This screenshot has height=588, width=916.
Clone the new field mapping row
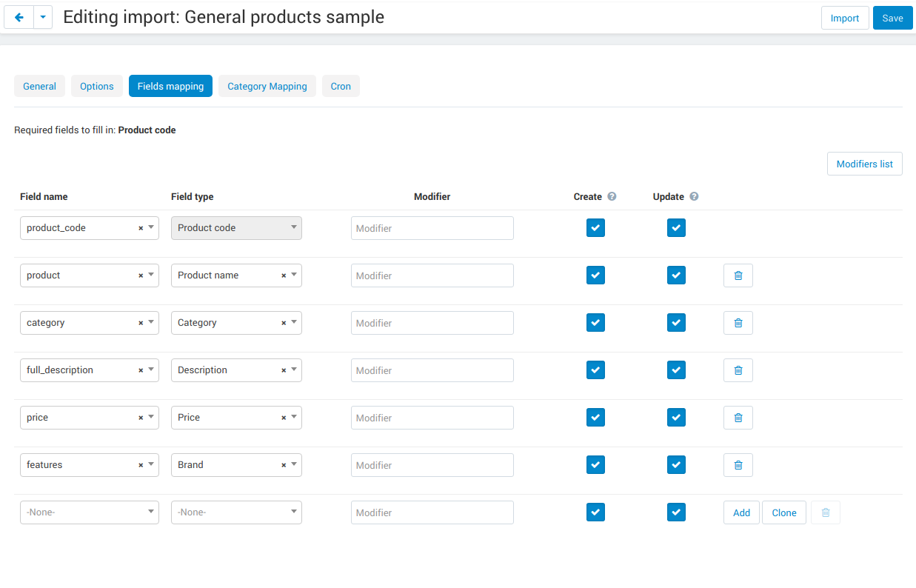(784, 512)
